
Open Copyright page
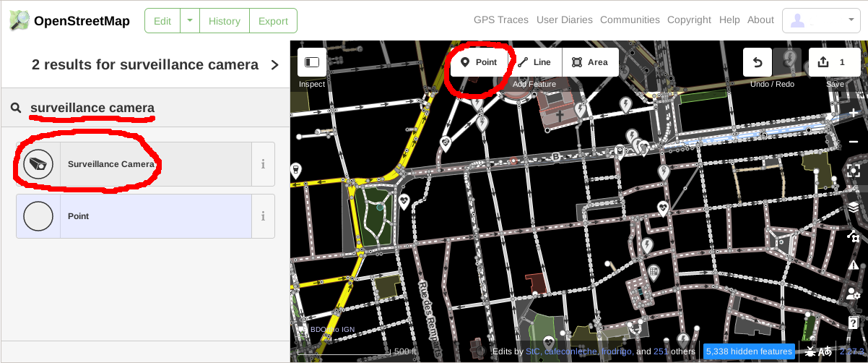click(x=689, y=20)
